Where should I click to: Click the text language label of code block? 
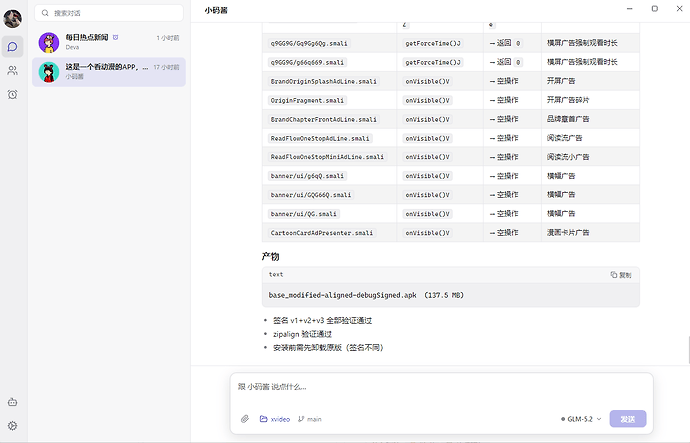pyautogui.click(x=276, y=275)
